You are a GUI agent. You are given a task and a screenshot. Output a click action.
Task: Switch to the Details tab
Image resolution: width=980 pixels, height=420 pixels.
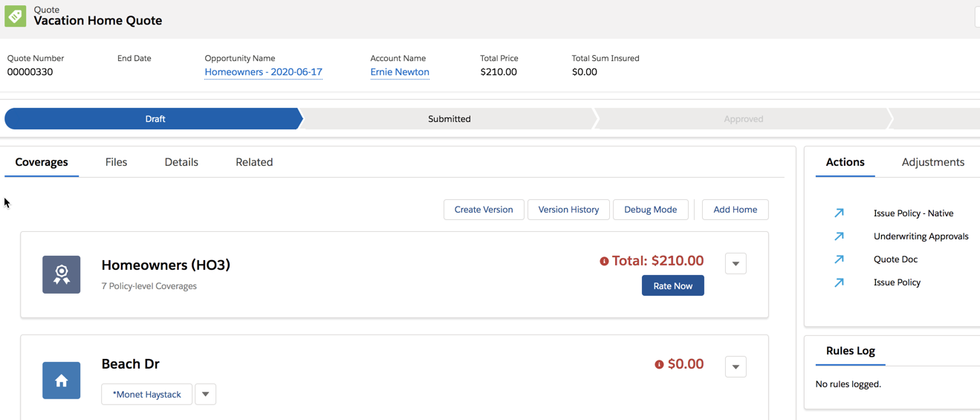pyautogui.click(x=181, y=162)
